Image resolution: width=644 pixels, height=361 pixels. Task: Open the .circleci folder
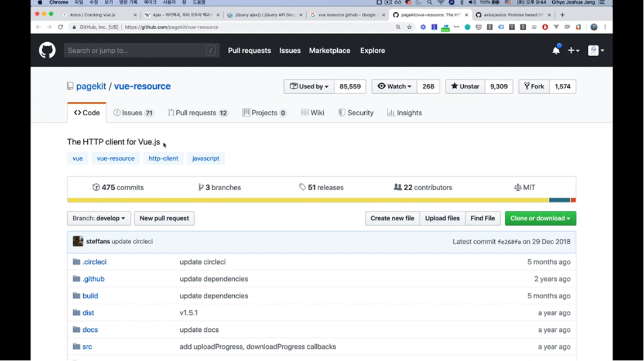94,262
